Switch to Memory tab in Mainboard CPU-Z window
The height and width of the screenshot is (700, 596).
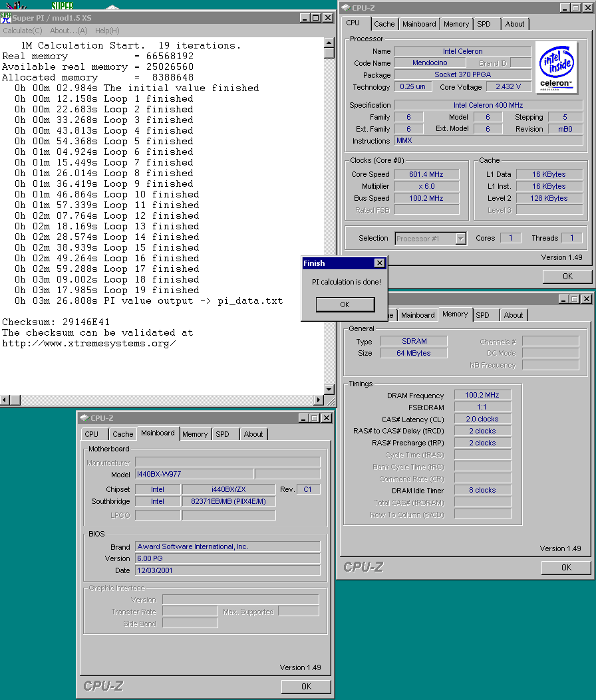[195, 434]
